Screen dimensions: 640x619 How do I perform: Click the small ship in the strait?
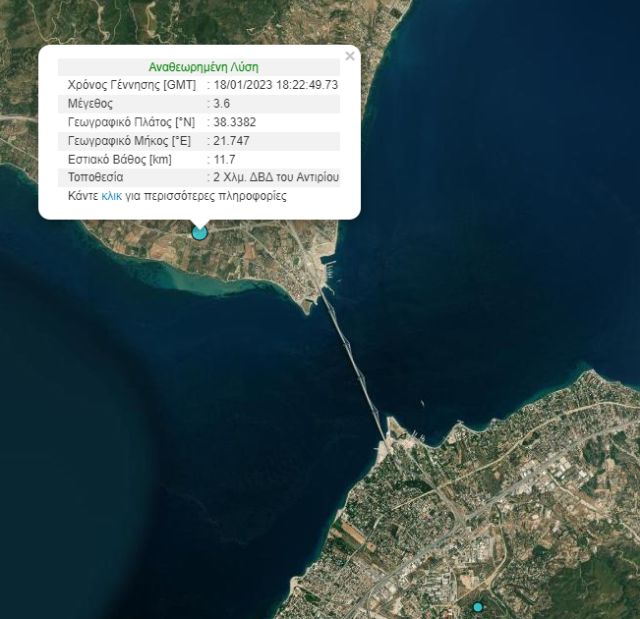pyautogui.click(x=424, y=404)
